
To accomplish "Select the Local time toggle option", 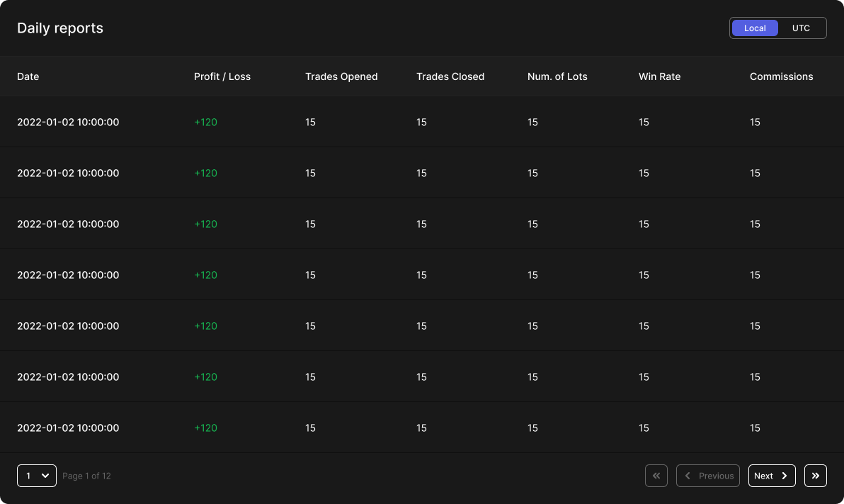I will click(755, 28).
